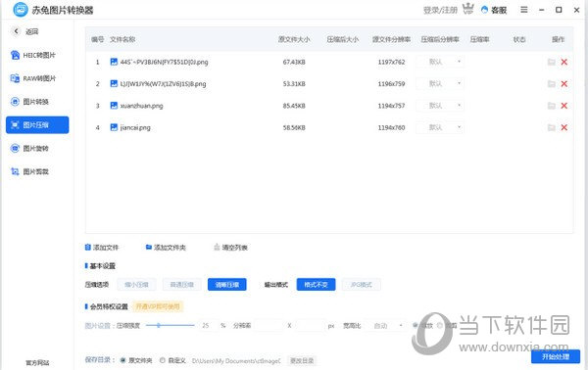Open the output folder for row 2 file
This screenshot has height=370, width=588.
[551, 84]
